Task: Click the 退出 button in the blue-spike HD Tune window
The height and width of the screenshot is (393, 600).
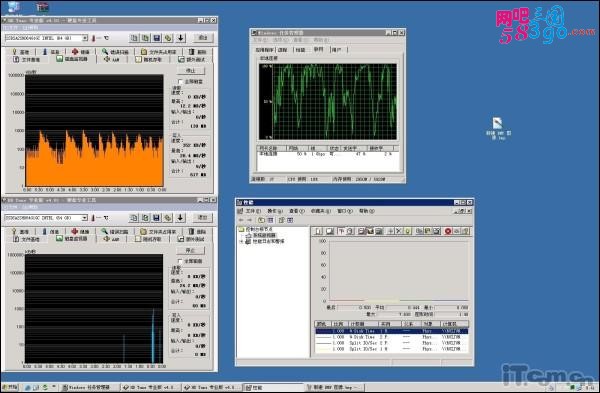Action: [202, 217]
